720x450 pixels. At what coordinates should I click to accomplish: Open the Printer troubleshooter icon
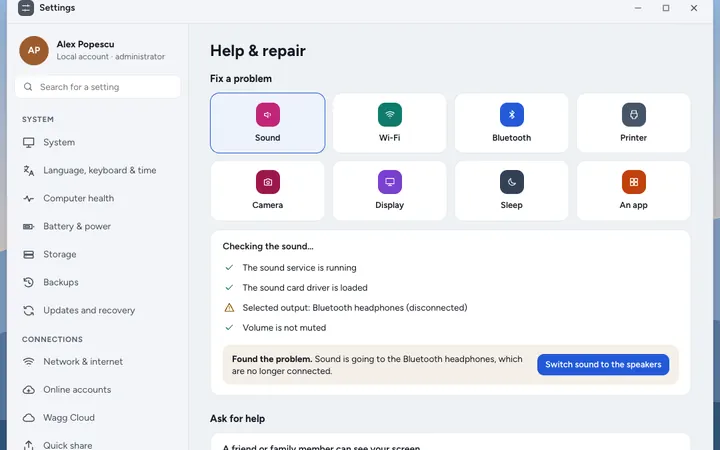[x=634, y=114]
